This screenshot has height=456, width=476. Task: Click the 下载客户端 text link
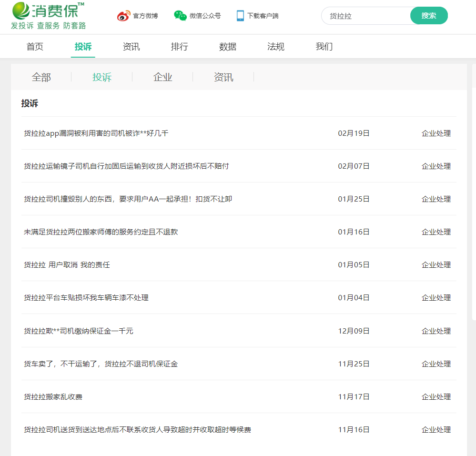(x=263, y=16)
